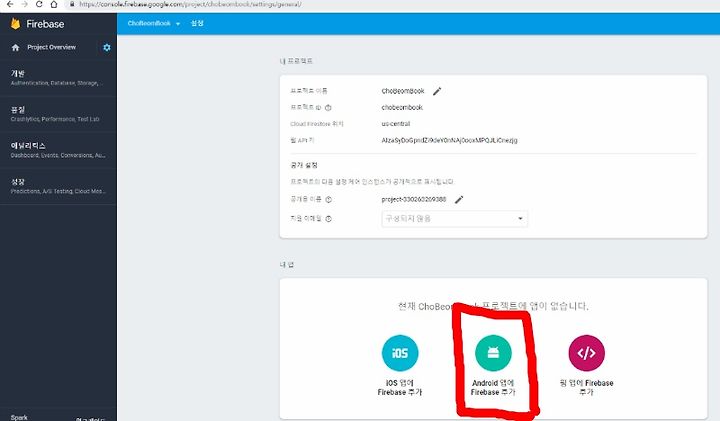Show help for public-facing name
Image resolution: width=720 pixels, height=421 pixels.
click(329, 200)
